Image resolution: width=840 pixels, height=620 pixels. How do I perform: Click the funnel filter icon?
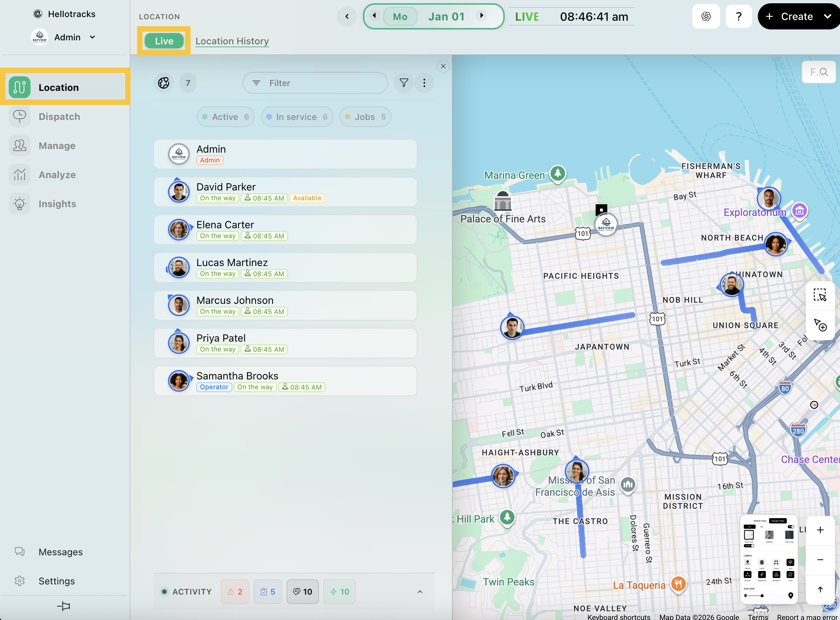tap(404, 83)
